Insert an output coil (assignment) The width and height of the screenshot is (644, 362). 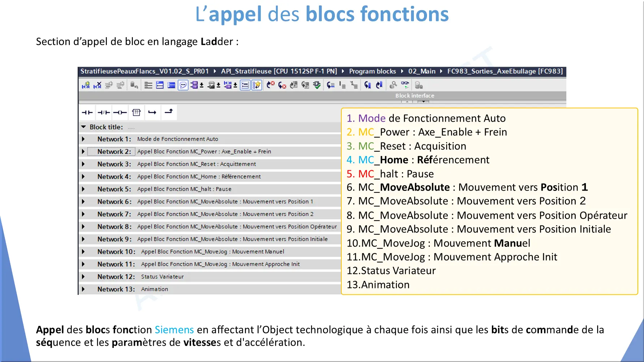120,113
